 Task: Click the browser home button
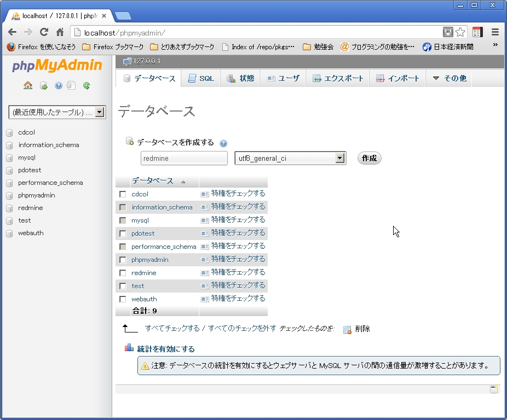[60, 32]
